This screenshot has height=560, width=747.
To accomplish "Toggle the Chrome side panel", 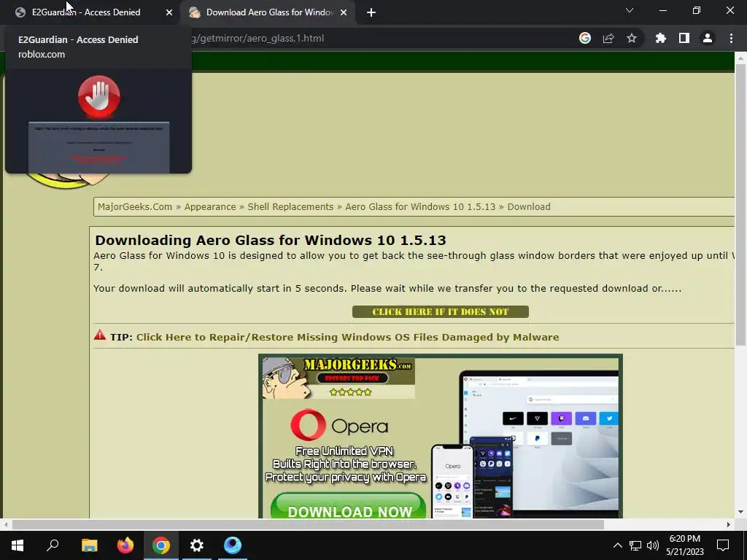I will (684, 38).
